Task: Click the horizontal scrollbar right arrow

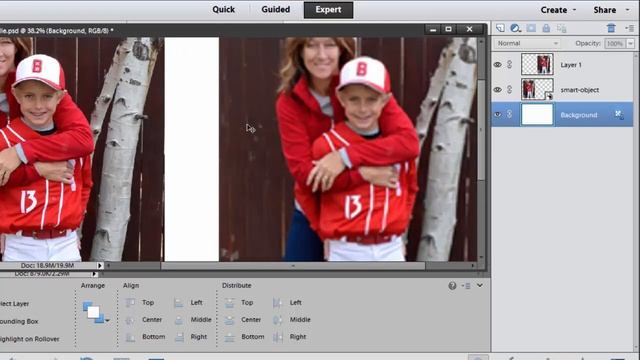Action: pyautogui.click(x=473, y=266)
